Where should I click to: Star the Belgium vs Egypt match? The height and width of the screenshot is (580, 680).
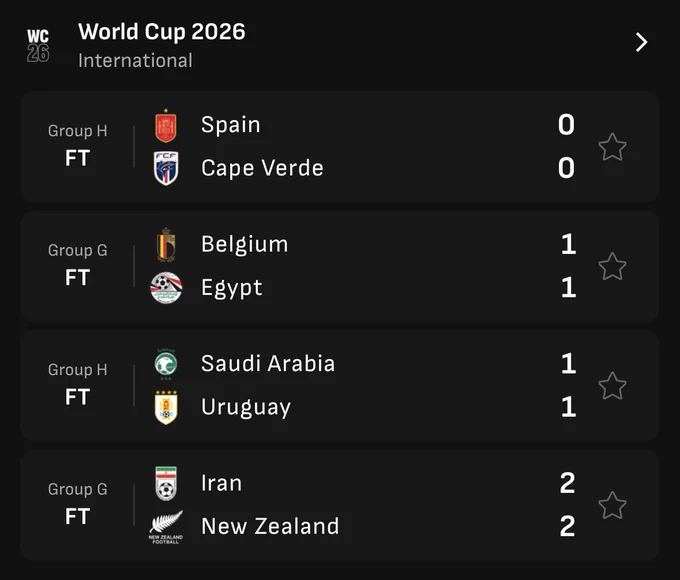(x=612, y=266)
